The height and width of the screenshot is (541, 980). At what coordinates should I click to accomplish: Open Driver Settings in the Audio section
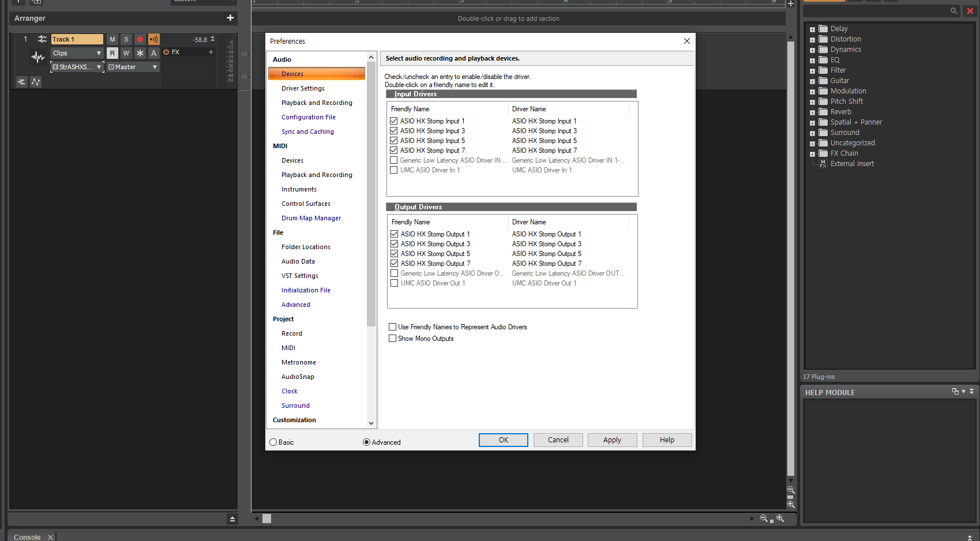303,88
